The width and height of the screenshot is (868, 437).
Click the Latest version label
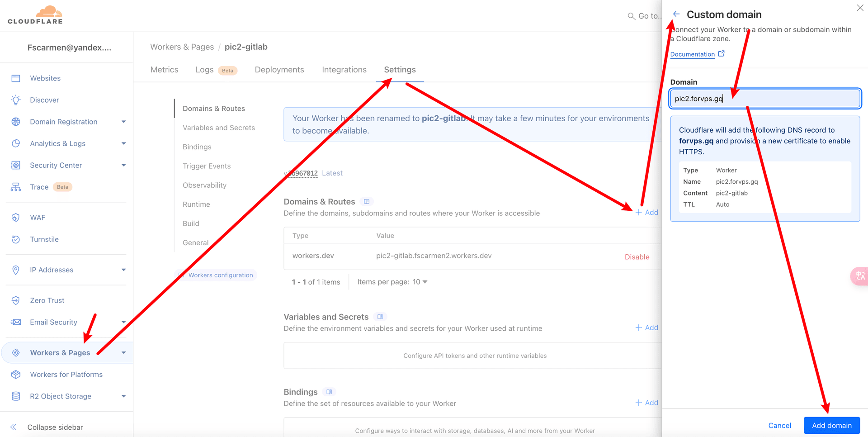click(x=332, y=173)
